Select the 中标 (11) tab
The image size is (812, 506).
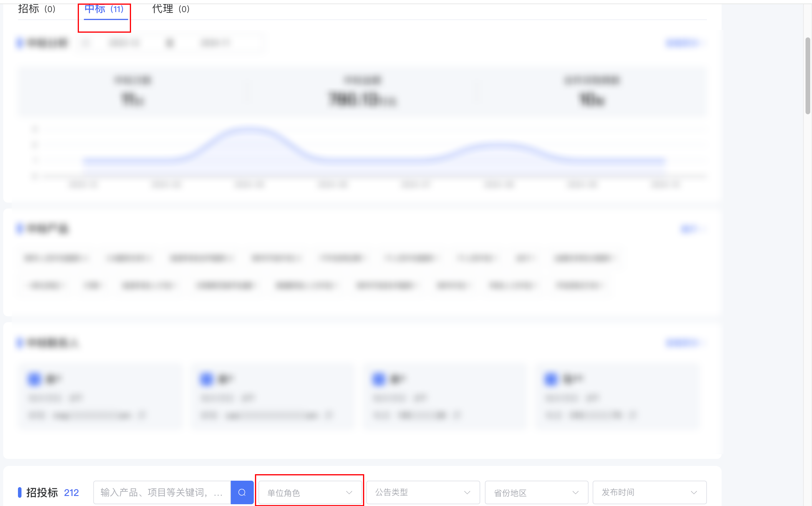coord(104,9)
